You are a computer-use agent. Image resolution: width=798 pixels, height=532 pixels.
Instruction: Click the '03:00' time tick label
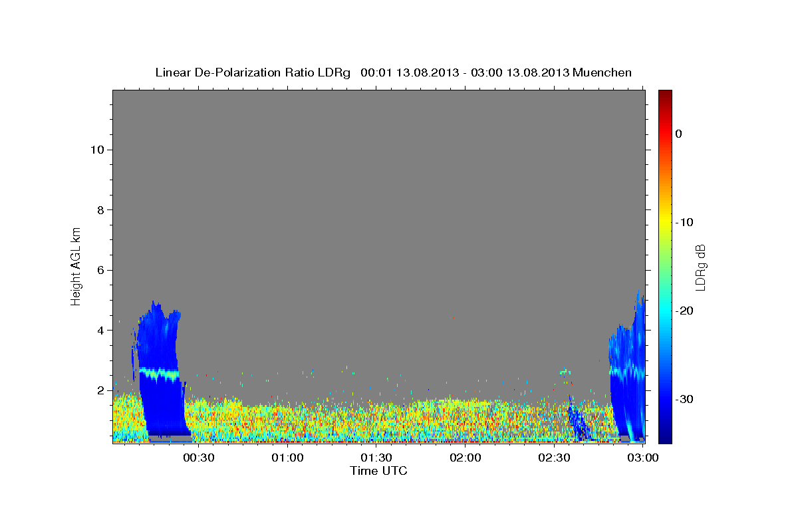point(643,458)
